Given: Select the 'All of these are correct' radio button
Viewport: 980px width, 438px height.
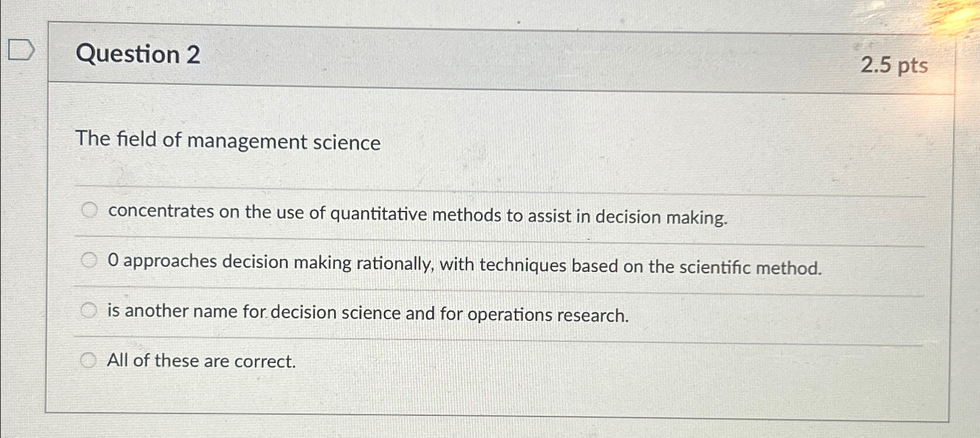Looking at the screenshot, I should tap(89, 361).
